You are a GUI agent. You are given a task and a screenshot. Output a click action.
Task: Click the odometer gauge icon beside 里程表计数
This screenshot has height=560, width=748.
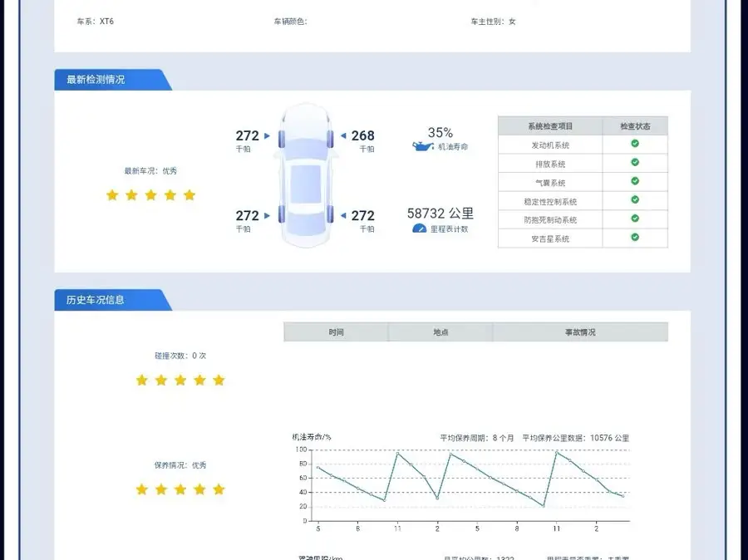[x=419, y=228]
